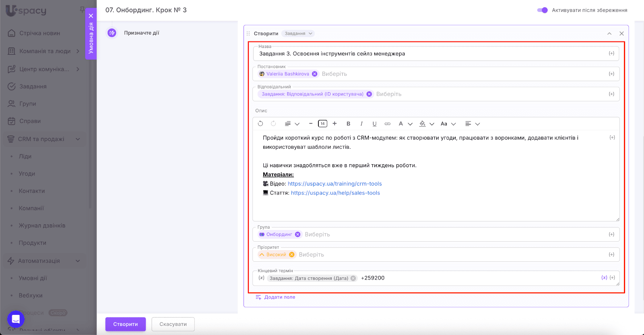Screen dimensions: 644x335
Task: Grab the drag handle of Створити block
Action: pos(248,33)
